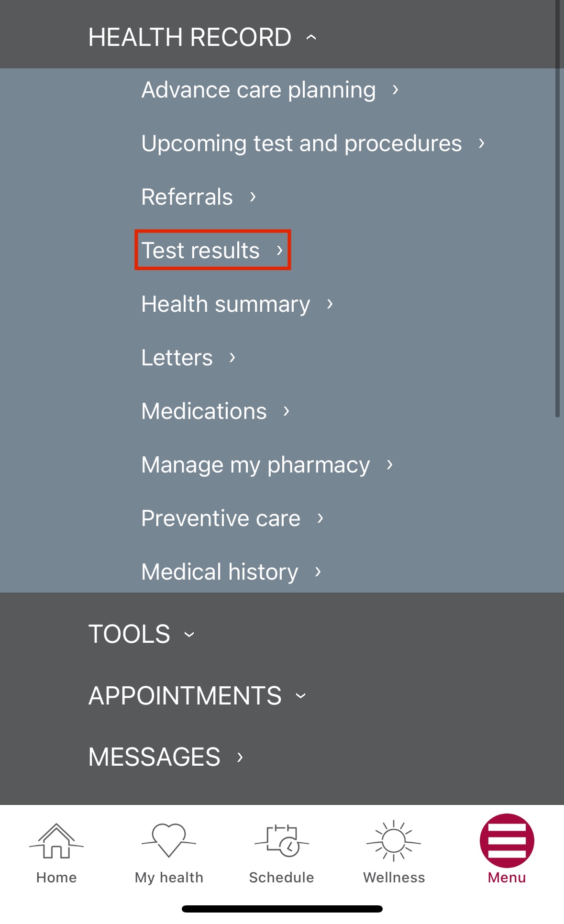This screenshot has width=564, height=924.
Task: View your Referrals
Action: [x=198, y=196]
